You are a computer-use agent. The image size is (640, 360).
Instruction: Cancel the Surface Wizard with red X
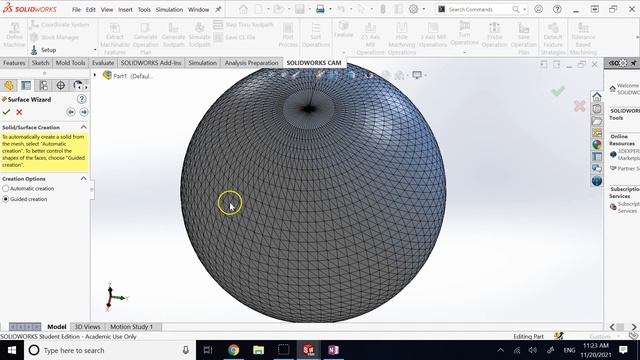(x=19, y=112)
